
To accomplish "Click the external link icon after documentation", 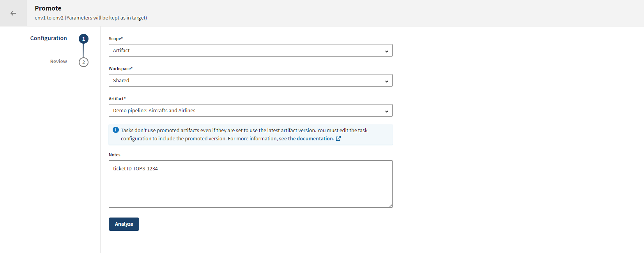I will tap(338, 138).
